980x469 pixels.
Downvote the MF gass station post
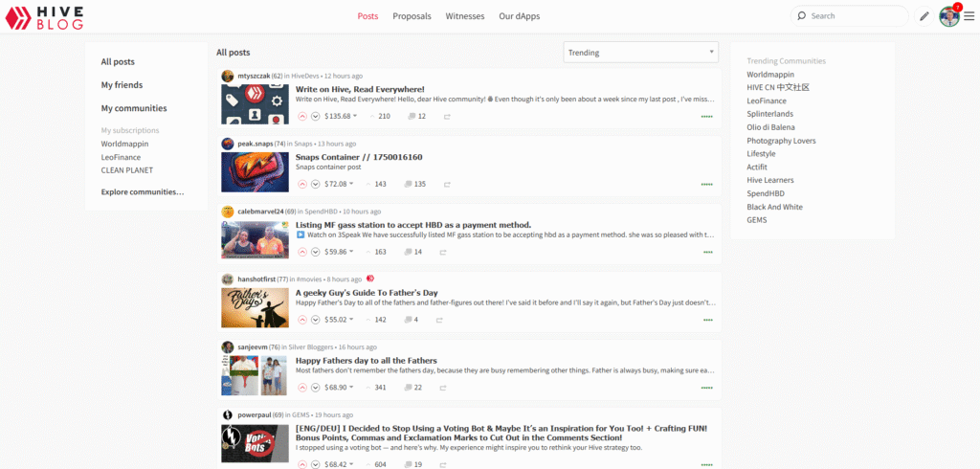tap(316, 252)
